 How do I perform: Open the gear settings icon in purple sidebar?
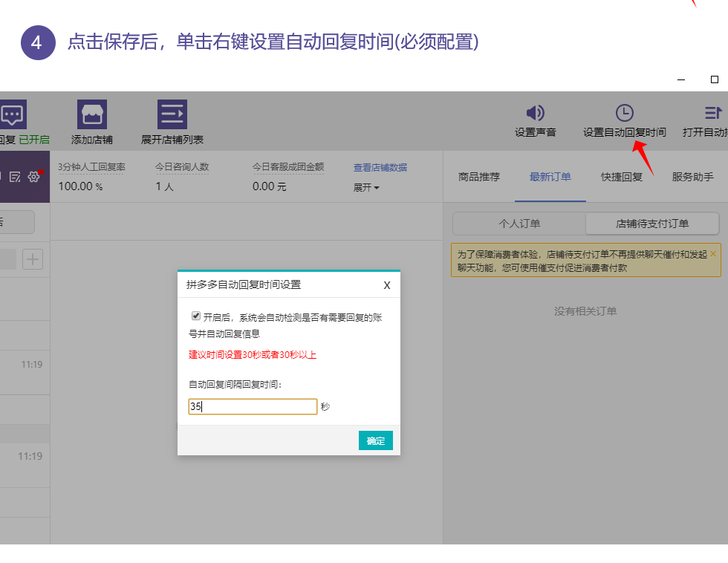[34, 176]
